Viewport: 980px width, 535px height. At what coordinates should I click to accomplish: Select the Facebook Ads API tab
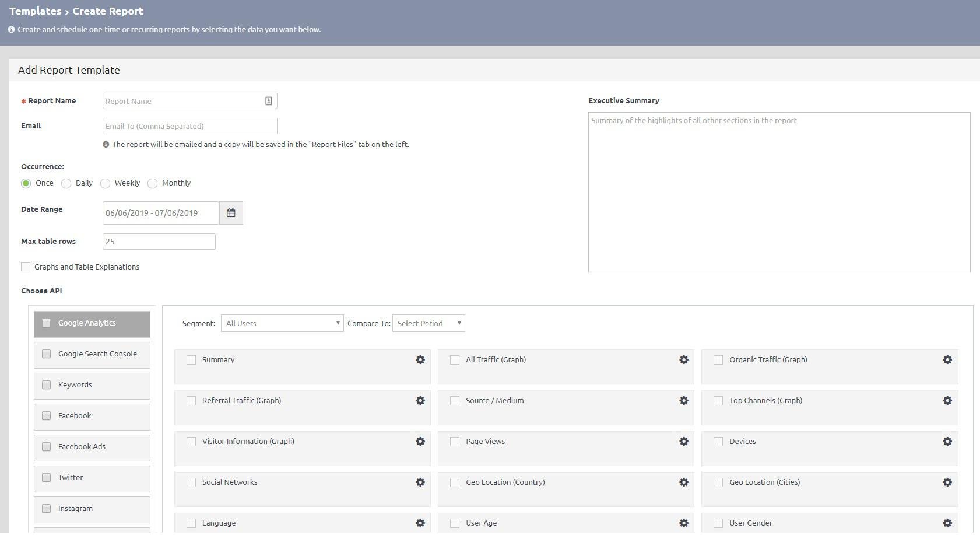click(x=92, y=447)
